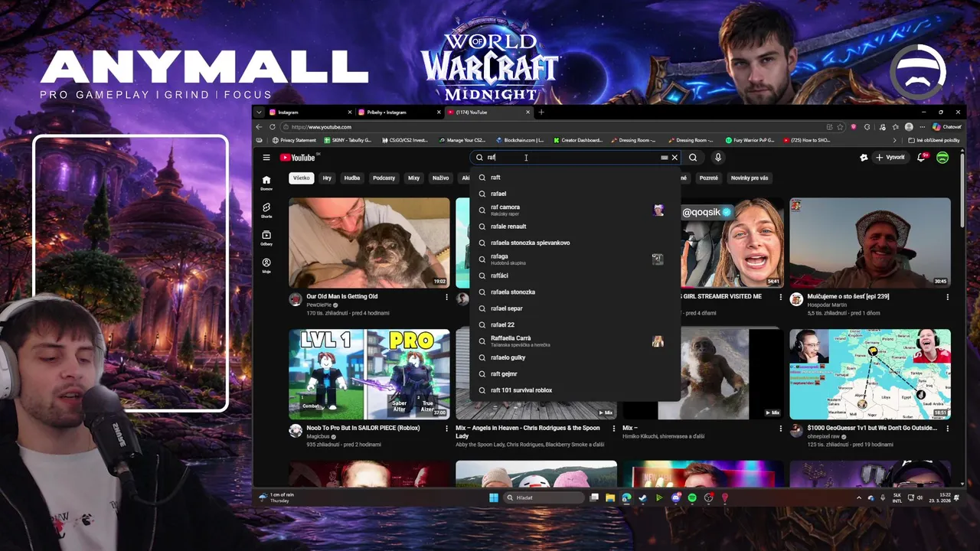The height and width of the screenshot is (551, 980).
Task: Select the Všetko filter chip
Action: pyautogui.click(x=302, y=178)
